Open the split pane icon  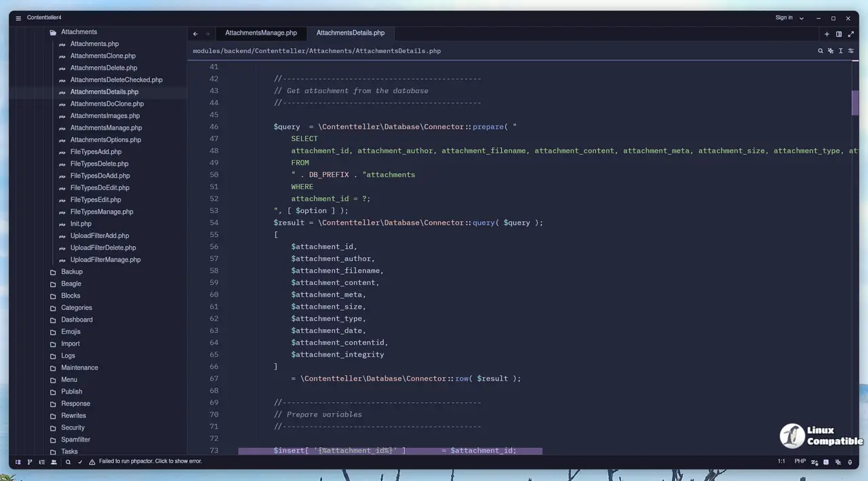(x=839, y=34)
